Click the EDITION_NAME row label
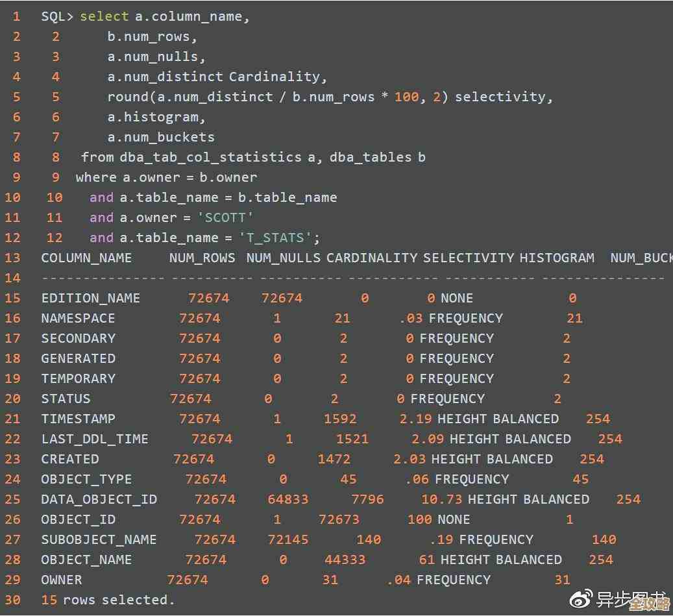The image size is (673, 616). pyautogui.click(x=90, y=297)
